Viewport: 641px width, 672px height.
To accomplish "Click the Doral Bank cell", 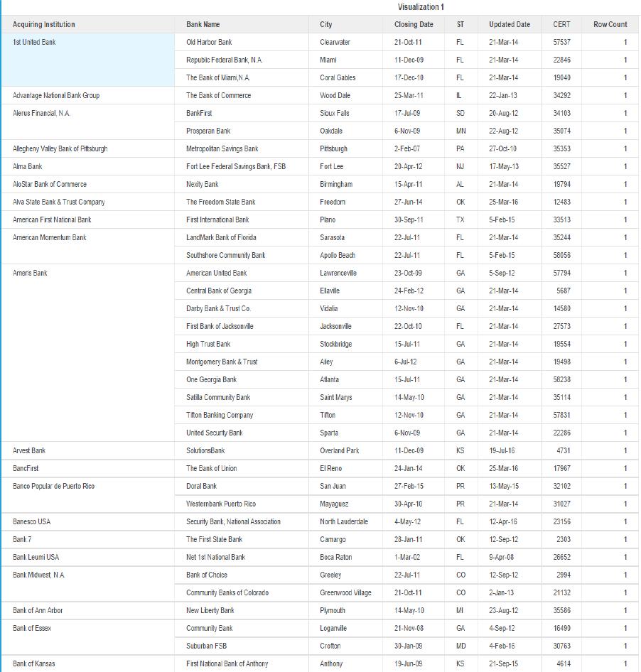I will pyautogui.click(x=242, y=487).
